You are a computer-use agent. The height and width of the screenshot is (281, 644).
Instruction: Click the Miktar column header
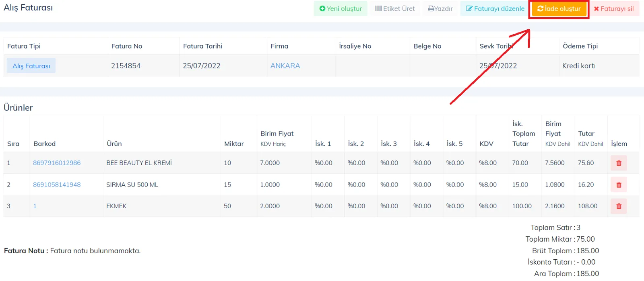(x=234, y=144)
